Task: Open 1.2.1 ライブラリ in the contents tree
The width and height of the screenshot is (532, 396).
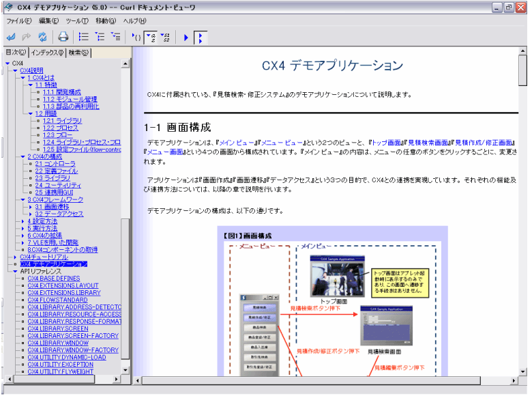Action: point(62,121)
